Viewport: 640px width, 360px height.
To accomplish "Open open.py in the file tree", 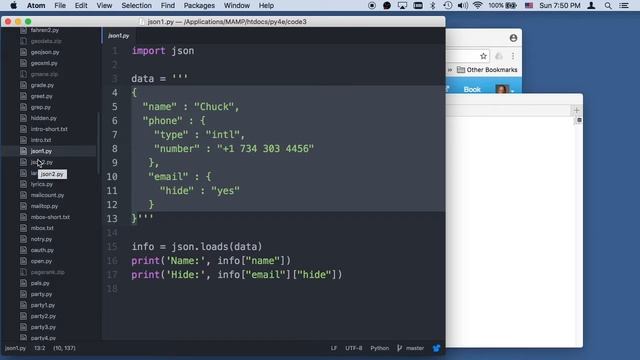I will pyautogui.click(x=41, y=261).
